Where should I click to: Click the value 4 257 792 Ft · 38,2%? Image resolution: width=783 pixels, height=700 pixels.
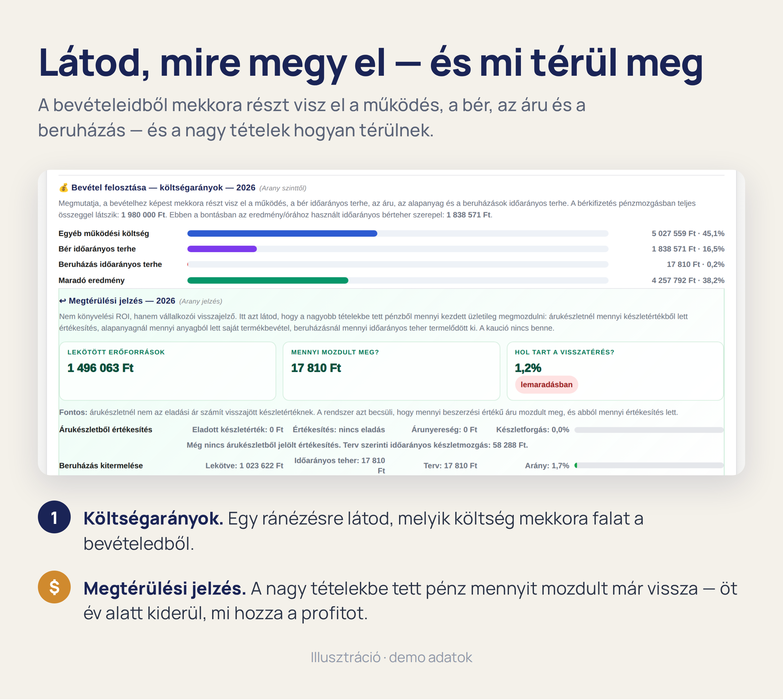click(688, 280)
